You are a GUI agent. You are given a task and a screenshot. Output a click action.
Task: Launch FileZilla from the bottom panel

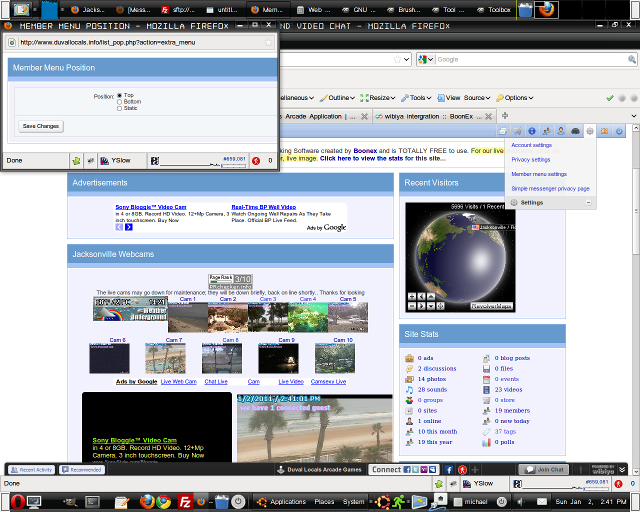[x=185, y=501]
